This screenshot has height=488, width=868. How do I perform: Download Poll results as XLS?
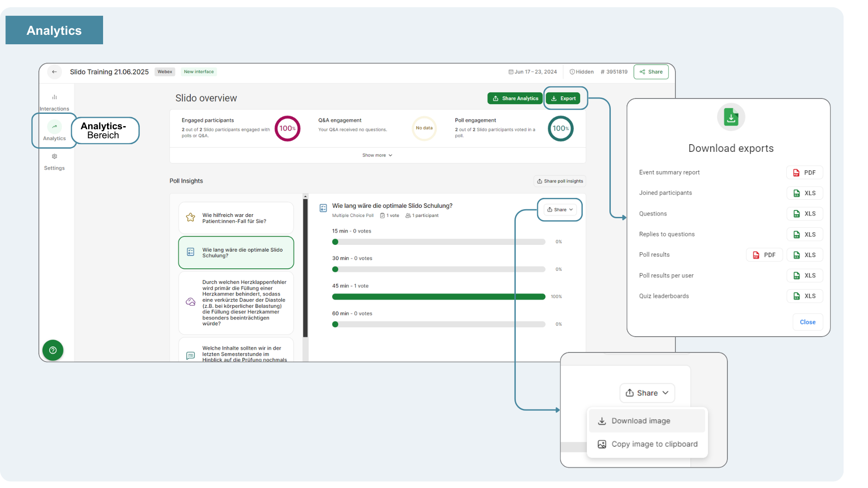tap(805, 255)
